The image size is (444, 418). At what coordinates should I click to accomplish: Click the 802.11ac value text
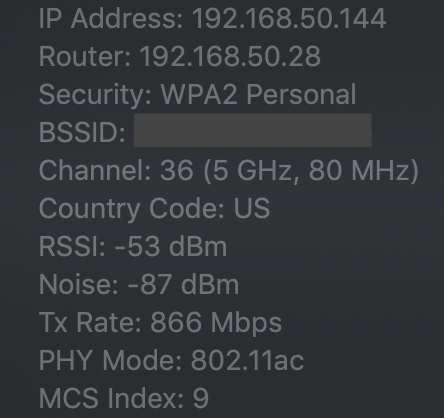coord(247,360)
